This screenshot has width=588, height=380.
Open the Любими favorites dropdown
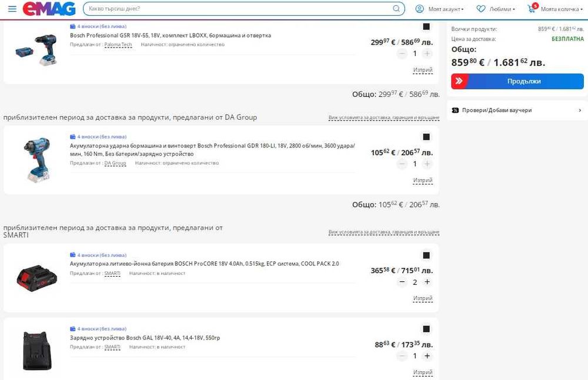[x=502, y=9]
